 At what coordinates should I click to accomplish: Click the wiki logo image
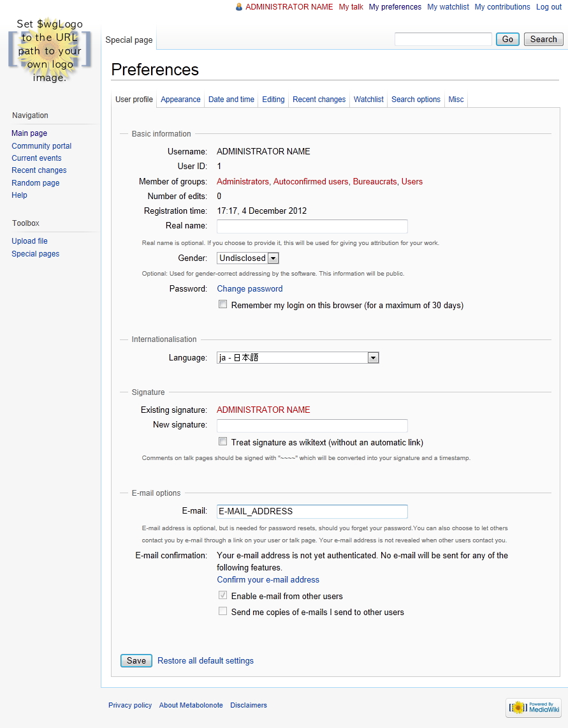tap(50, 50)
